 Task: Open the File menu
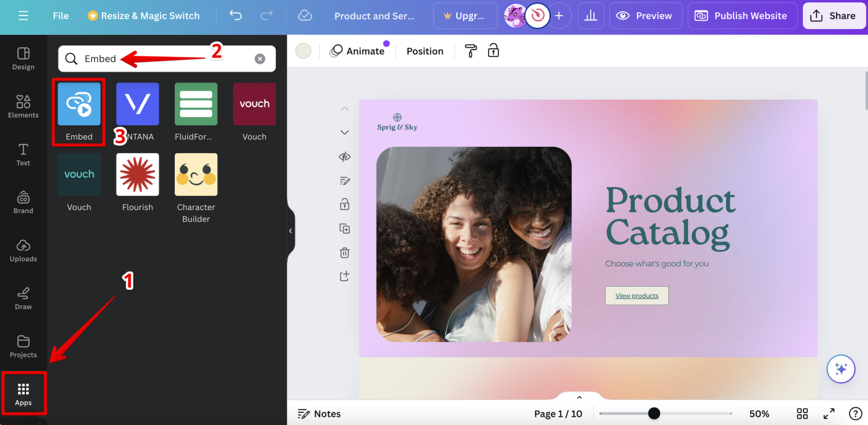[61, 15]
